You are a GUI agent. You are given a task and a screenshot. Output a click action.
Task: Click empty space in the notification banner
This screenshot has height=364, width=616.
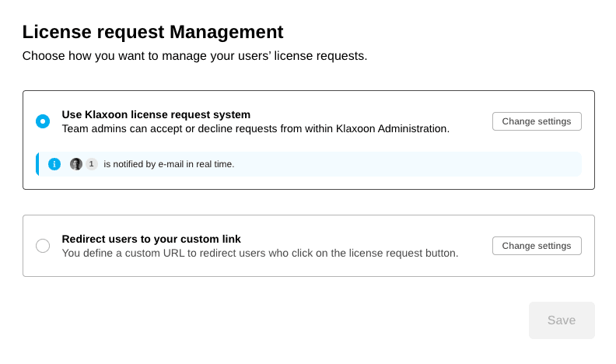tap(404, 164)
